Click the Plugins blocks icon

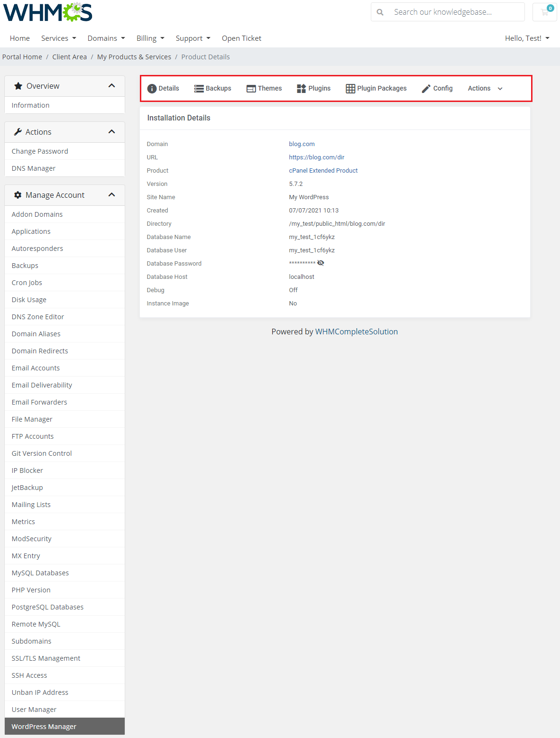pos(302,89)
